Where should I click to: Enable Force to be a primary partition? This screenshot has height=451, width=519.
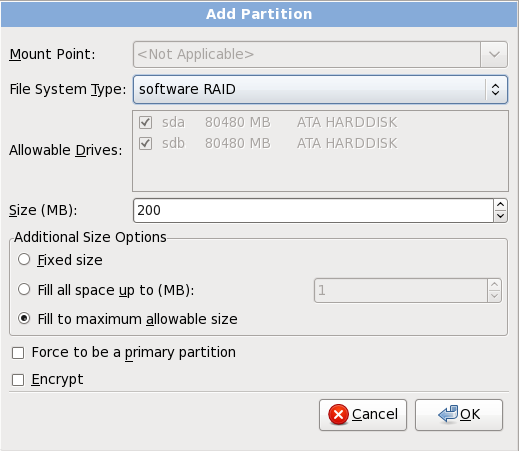tap(18, 353)
